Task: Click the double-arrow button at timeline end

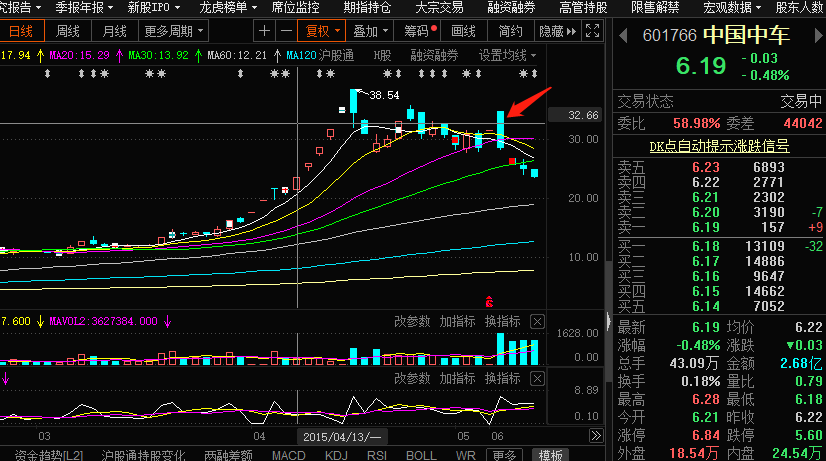Action: (x=596, y=436)
